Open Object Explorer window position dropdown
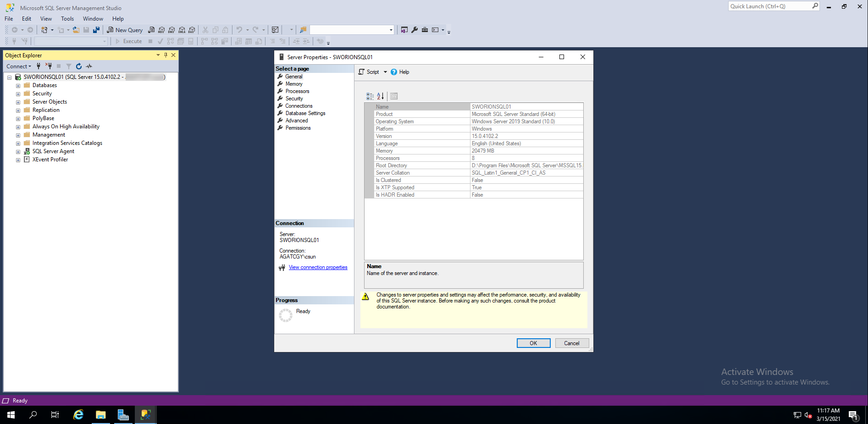 (x=158, y=55)
